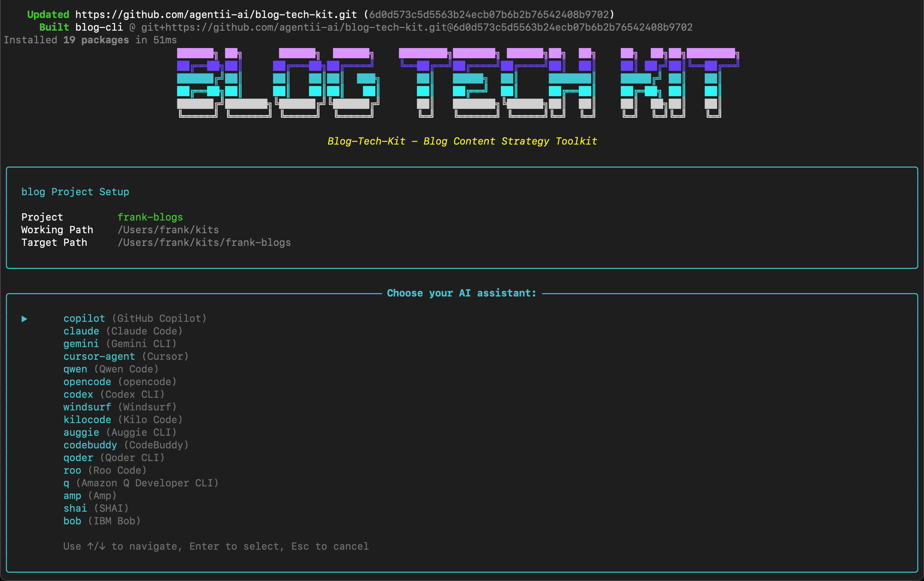This screenshot has height=581, width=924.
Task: Open the blog-tech-kit GitHub URL
Action: tap(216, 15)
